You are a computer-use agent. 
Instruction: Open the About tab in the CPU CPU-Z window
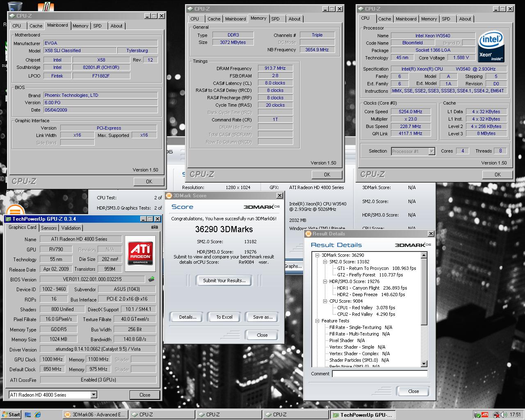tap(465, 19)
